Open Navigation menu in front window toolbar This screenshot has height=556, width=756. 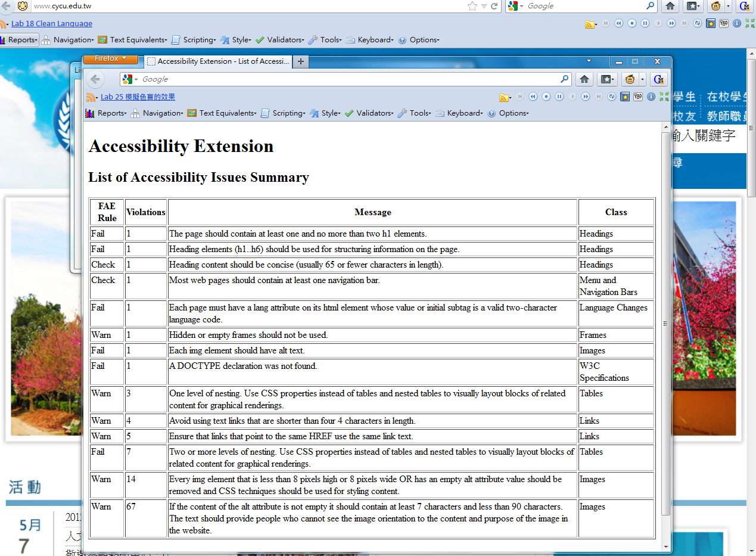point(157,113)
